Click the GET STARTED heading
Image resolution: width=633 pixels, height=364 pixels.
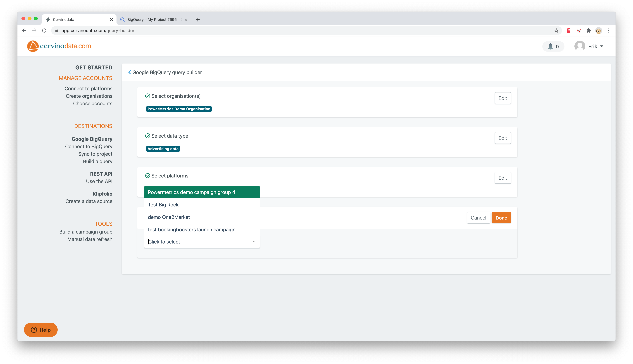(x=94, y=68)
